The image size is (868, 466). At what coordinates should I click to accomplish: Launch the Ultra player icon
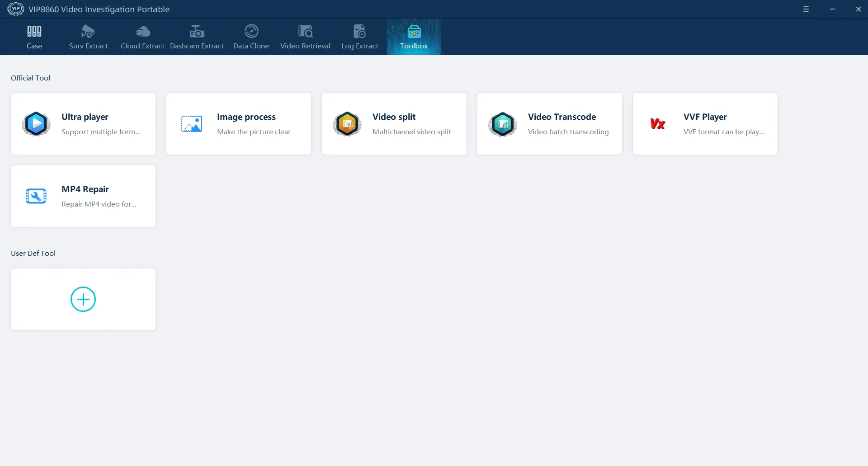click(36, 124)
